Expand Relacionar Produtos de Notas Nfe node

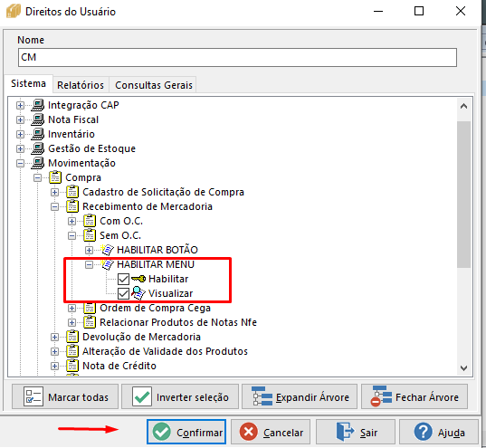pos(71,323)
